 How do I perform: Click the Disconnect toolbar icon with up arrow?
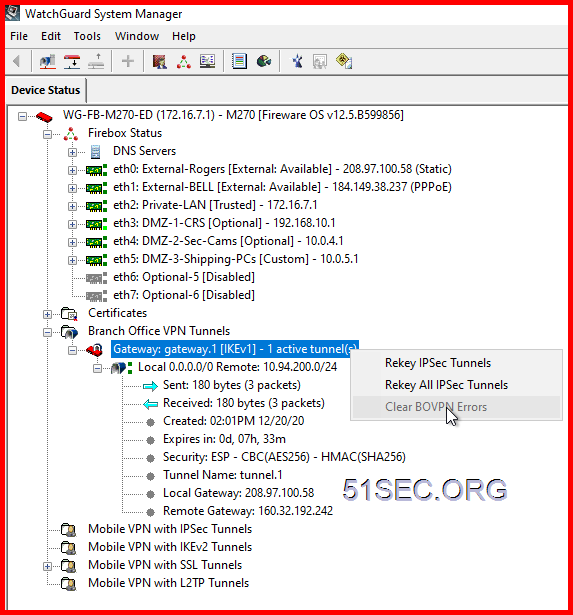(x=96, y=62)
